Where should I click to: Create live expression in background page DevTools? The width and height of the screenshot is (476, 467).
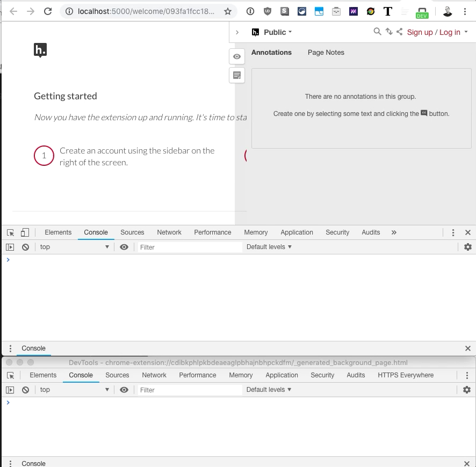pyautogui.click(x=124, y=390)
